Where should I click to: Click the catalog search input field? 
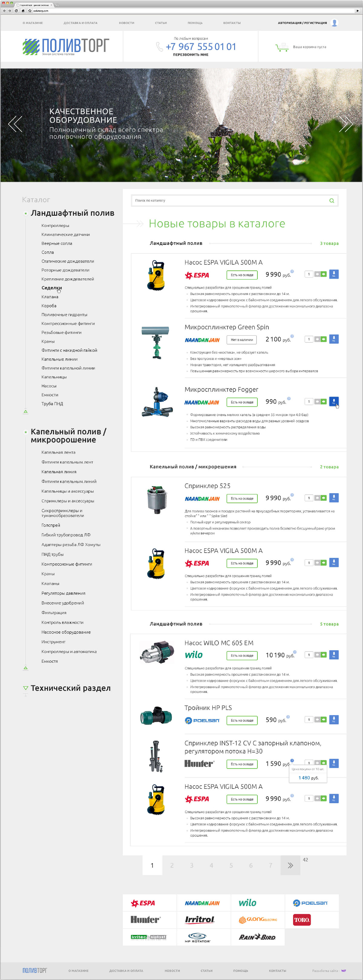229,200
